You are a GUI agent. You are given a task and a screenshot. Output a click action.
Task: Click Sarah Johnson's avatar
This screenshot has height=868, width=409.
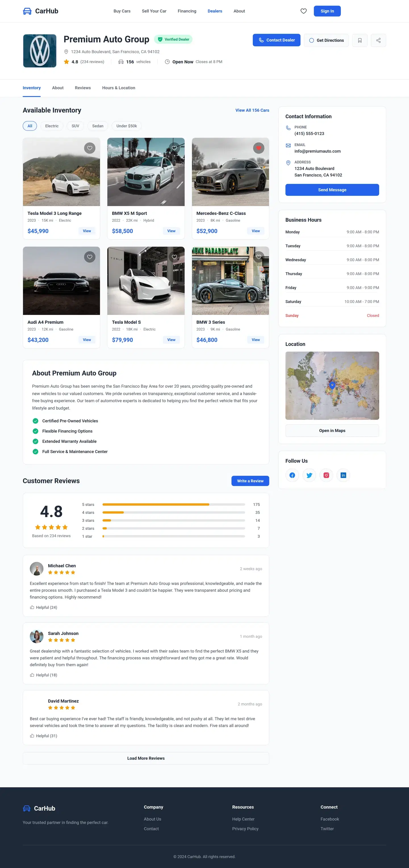pos(36,637)
